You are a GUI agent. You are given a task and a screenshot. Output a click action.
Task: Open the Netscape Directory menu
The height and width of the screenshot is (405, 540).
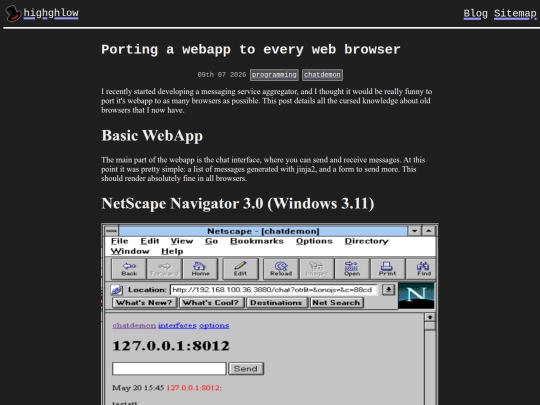(366, 241)
